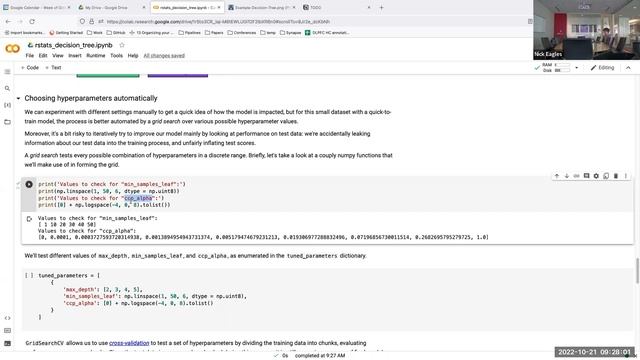The image size is (640, 360).
Task: Switch to the Example Decision Tree.png tab
Action: point(261,7)
